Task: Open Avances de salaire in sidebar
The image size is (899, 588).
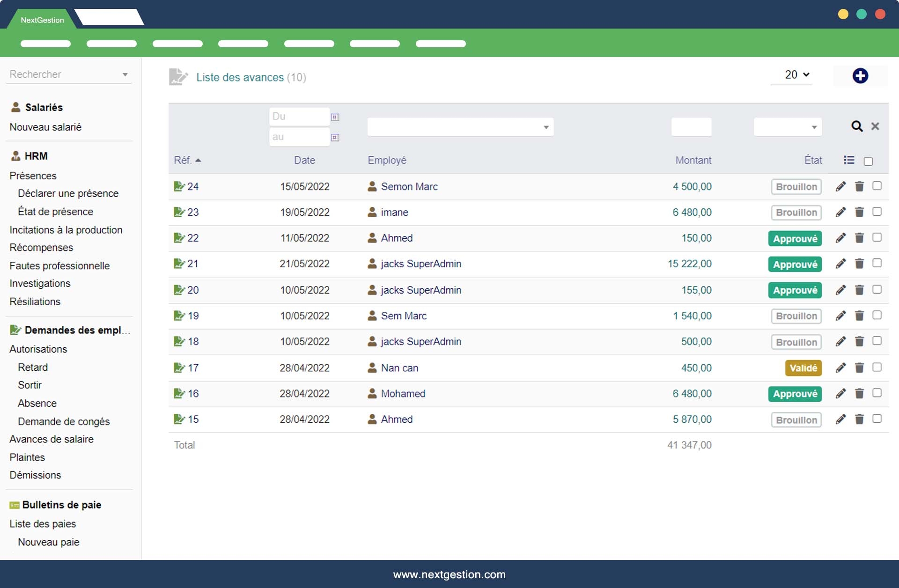Action: 52,439
